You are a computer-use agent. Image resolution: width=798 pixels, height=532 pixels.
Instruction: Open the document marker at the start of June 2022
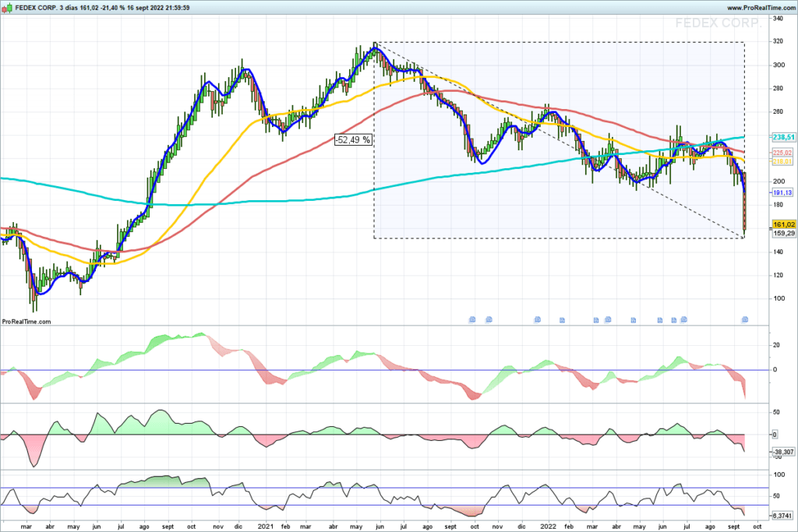(660, 320)
